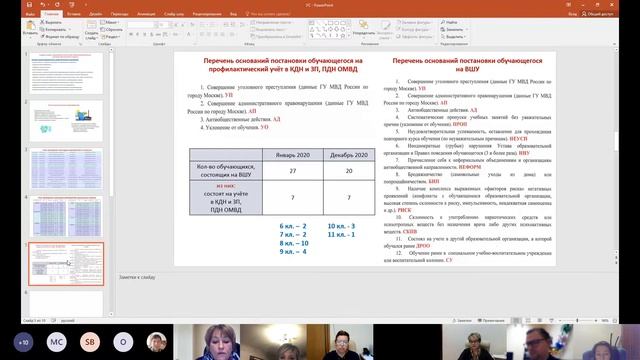Open the Файл tab
The height and width of the screenshot is (360, 640).
click(30, 14)
